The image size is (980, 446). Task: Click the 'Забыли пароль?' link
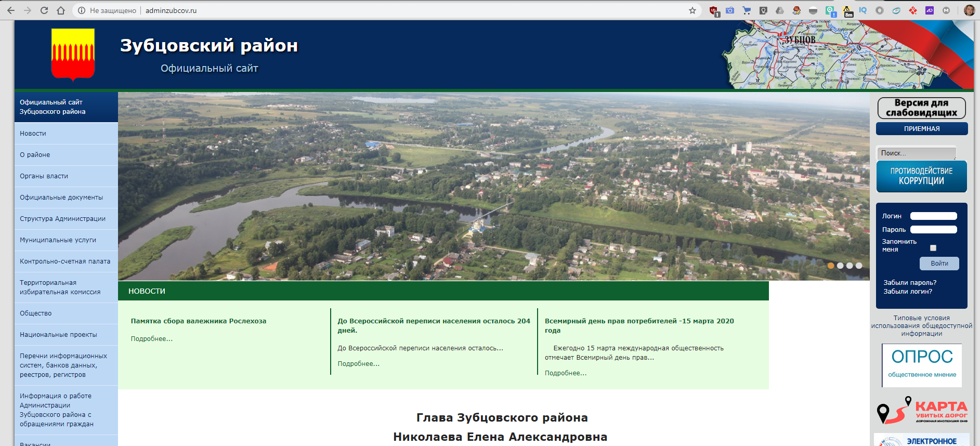(910, 283)
